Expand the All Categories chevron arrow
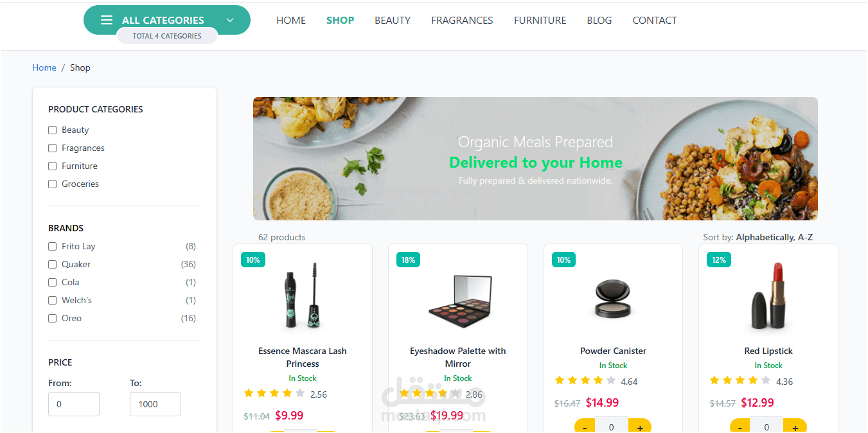 click(230, 21)
